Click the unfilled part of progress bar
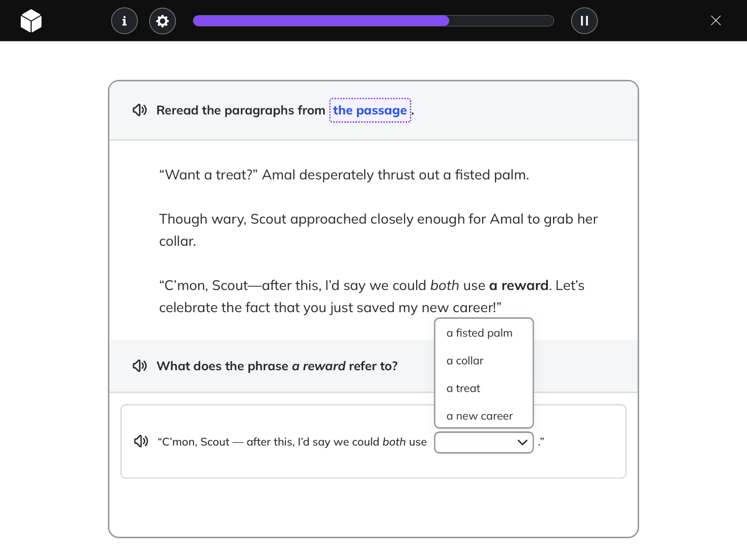Viewport: 747px width, 560px height. (502, 21)
